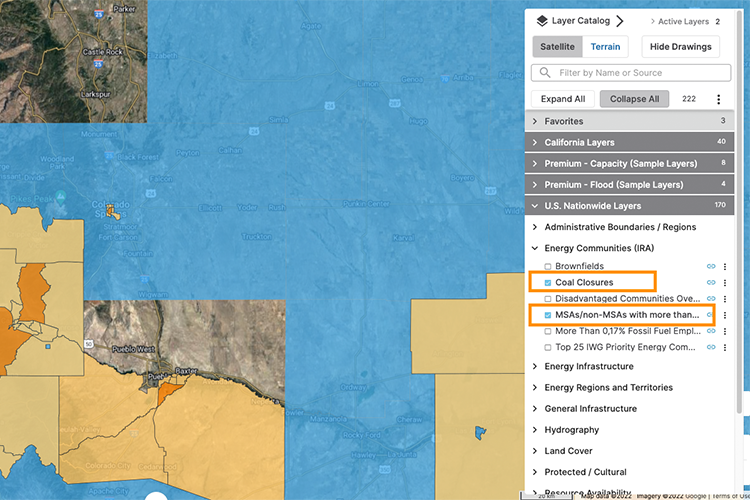The height and width of the screenshot is (500, 750).
Task: Expand Premium - Flood (Sample Layers)
Action: click(629, 184)
